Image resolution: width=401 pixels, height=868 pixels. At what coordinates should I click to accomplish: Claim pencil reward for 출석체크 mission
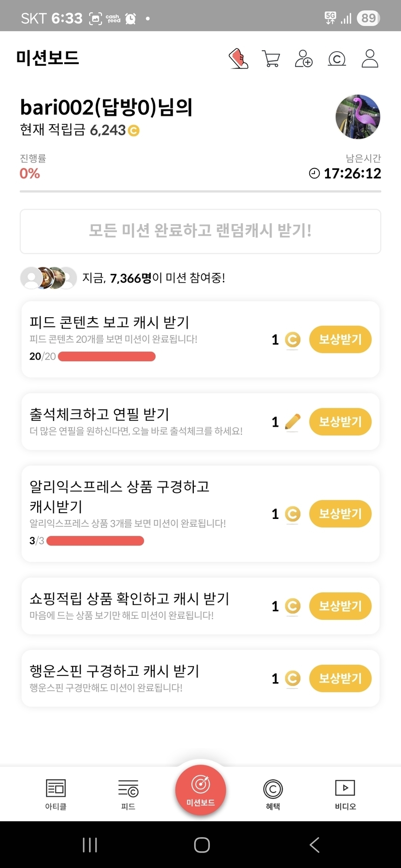point(340,421)
